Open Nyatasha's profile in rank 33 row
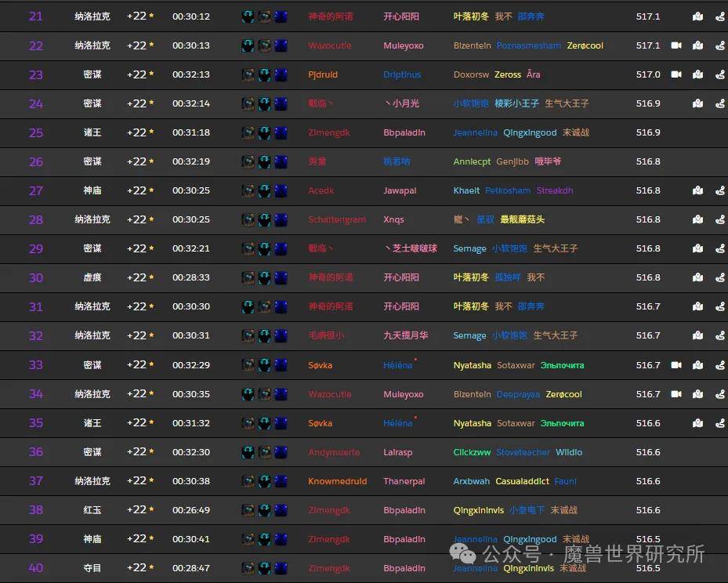The image size is (728, 583). (x=473, y=365)
